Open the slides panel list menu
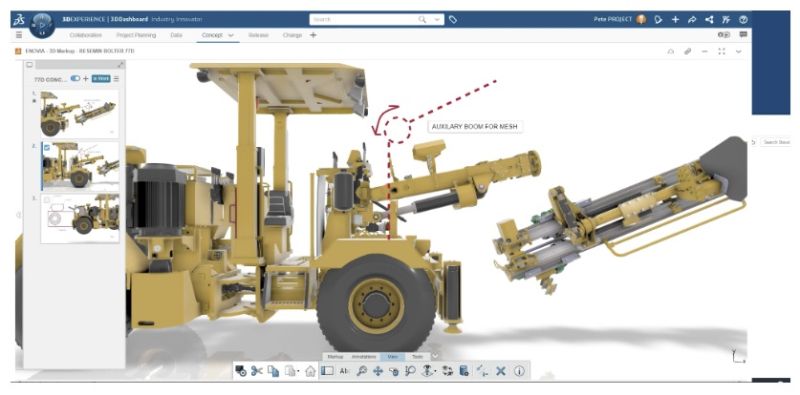This screenshot has height=395, width=800. tap(116, 79)
